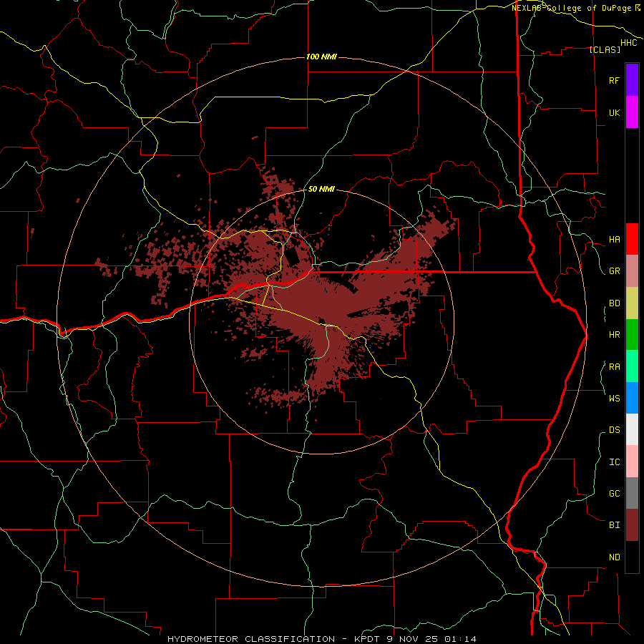Click the RF purple legend color swatch

[x=632, y=80]
